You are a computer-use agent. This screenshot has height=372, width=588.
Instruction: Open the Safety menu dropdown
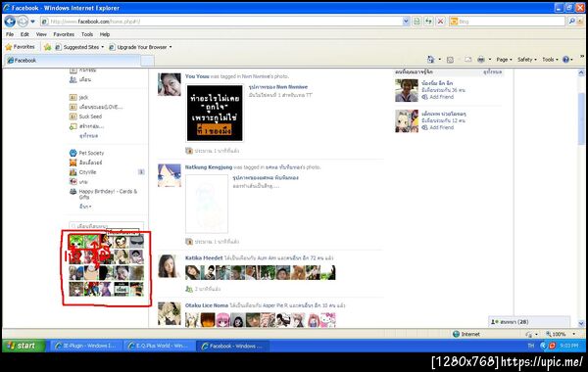tap(527, 60)
